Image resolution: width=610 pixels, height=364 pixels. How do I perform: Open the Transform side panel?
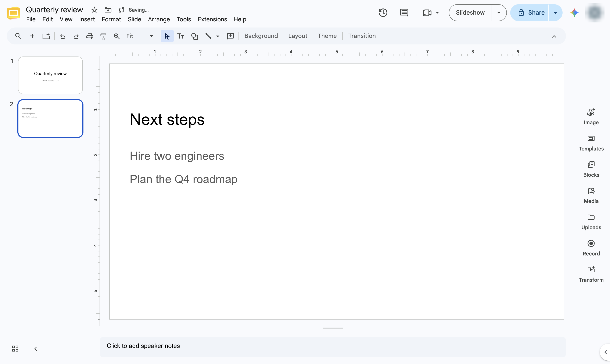click(591, 274)
